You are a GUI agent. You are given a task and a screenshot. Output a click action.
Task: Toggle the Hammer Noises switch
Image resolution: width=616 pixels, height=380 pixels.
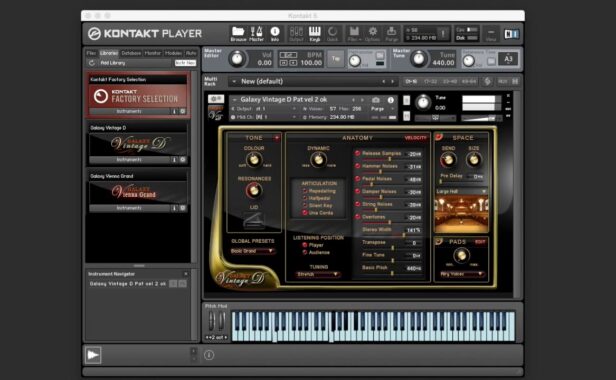click(358, 166)
